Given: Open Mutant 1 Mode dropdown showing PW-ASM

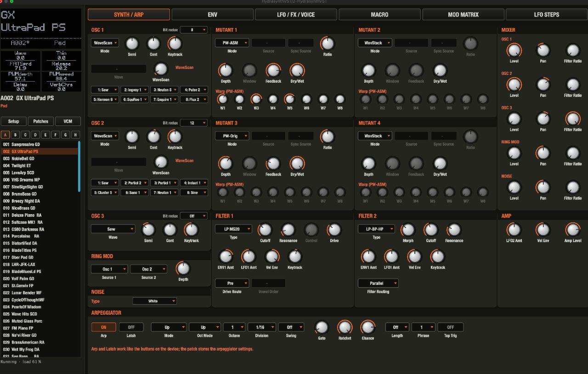Looking at the screenshot, I should [x=232, y=43].
